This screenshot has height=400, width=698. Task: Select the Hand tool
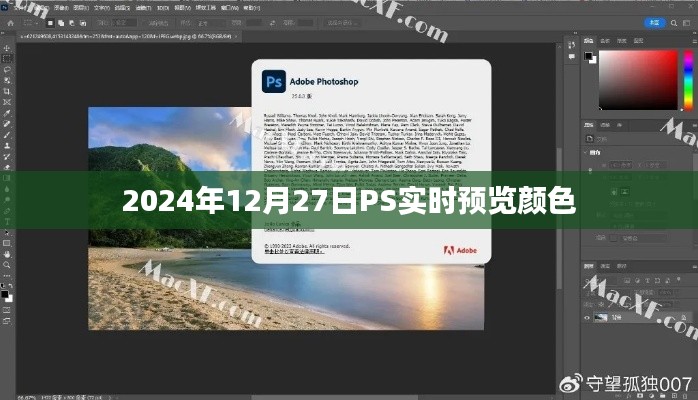pos(7,254)
